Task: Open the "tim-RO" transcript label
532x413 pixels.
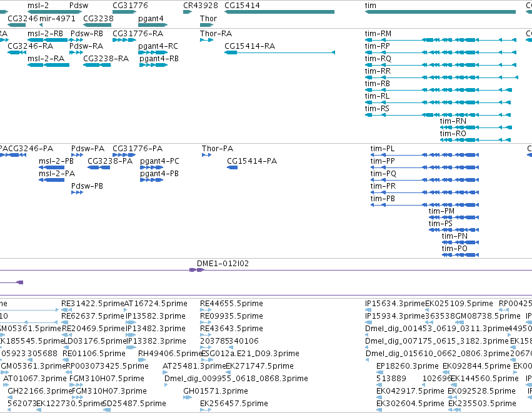Action: click(453, 133)
